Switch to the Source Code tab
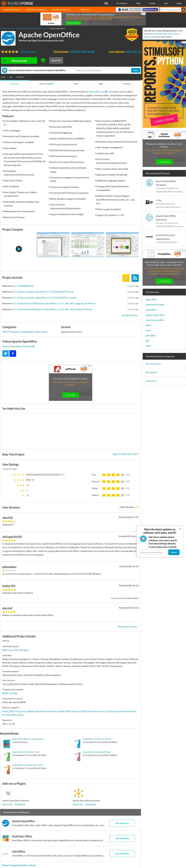The image size is (186, 868). click(x=46, y=84)
